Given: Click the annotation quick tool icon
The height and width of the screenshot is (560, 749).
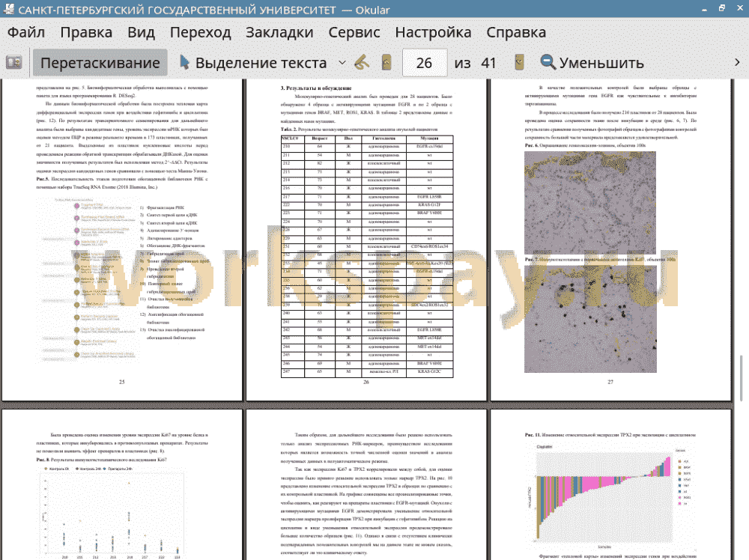Looking at the screenshot, I should tap(362, 63).
